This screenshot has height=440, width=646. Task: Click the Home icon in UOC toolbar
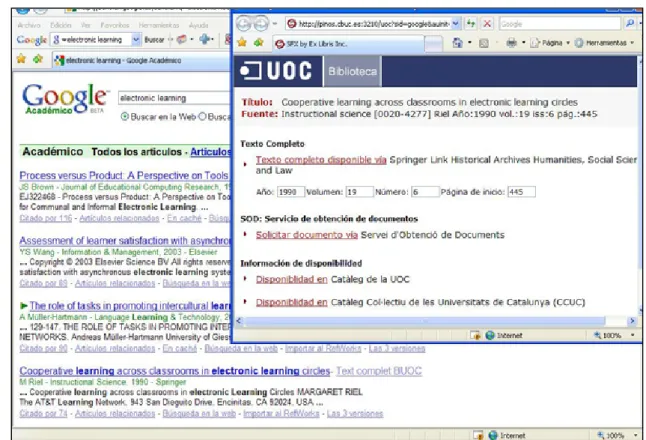click(x=457, y=42)
